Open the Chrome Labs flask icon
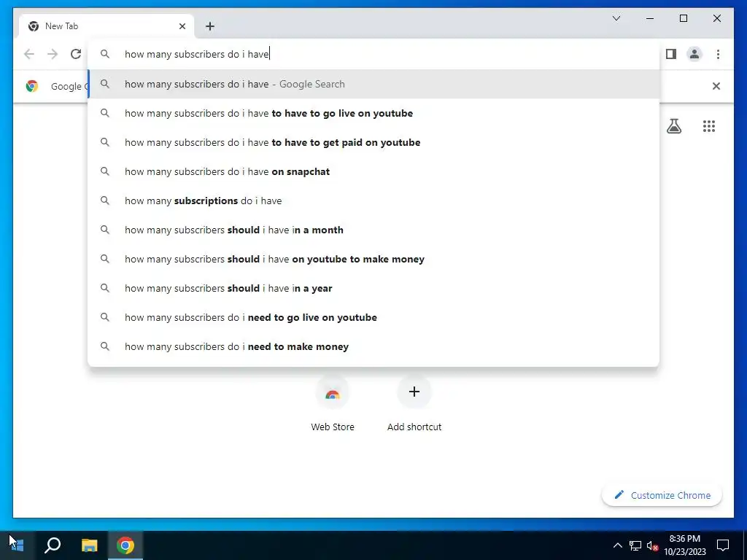 (x=673, y=126)
